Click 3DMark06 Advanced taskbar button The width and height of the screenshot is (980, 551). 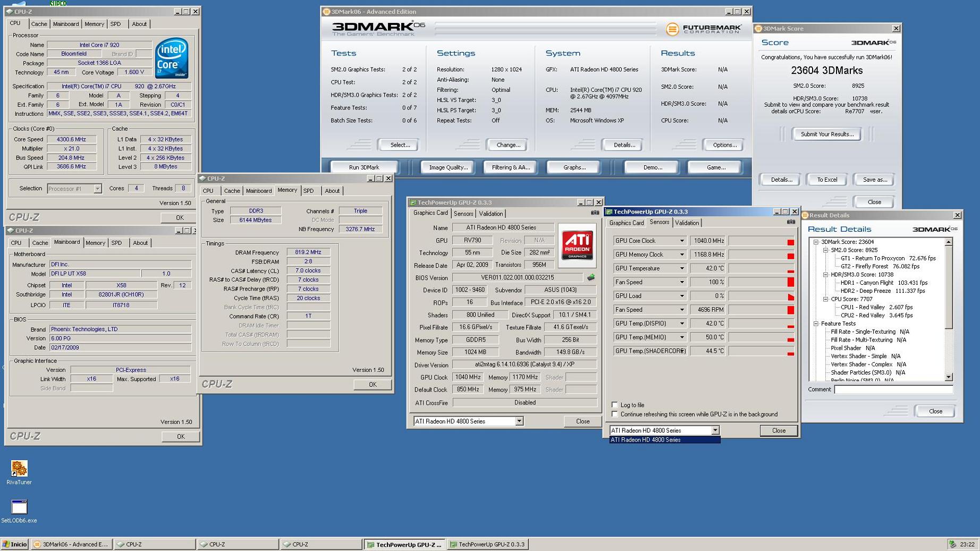click(71, 544)
